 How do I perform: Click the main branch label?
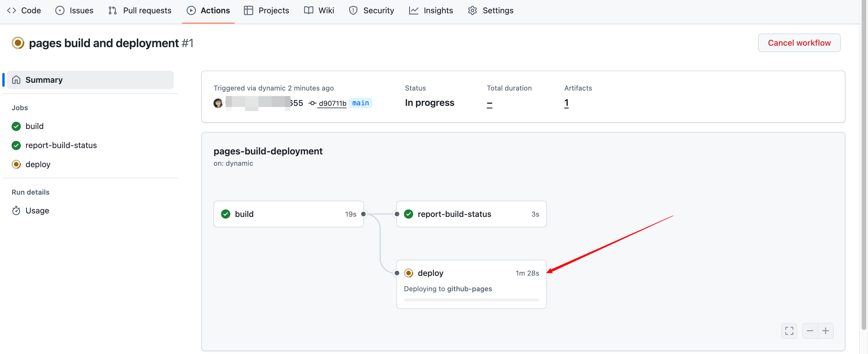point(360,103)
